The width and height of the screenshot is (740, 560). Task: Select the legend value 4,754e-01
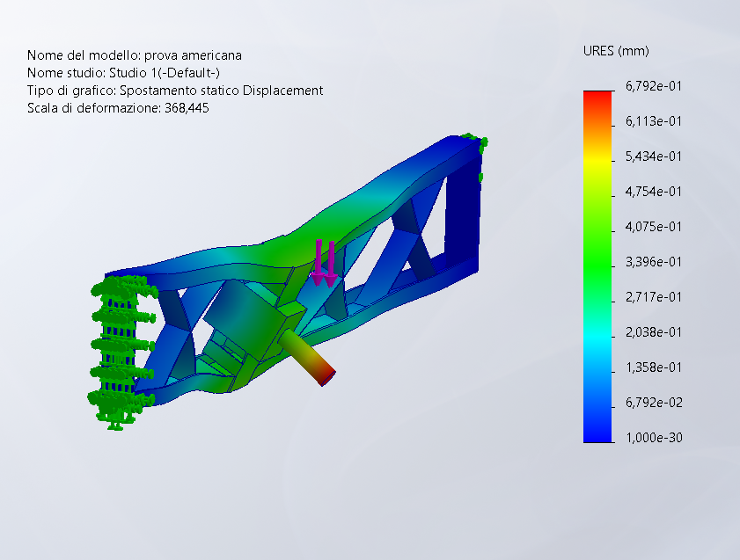654,192
